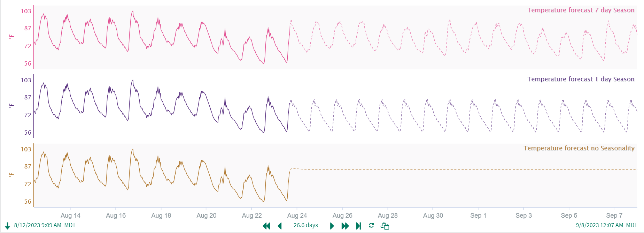The height and width of the screenshot is (233, 644).
Task: Edit the start time 8/12/2023 9:09 AM
Action: pos(38,225)
